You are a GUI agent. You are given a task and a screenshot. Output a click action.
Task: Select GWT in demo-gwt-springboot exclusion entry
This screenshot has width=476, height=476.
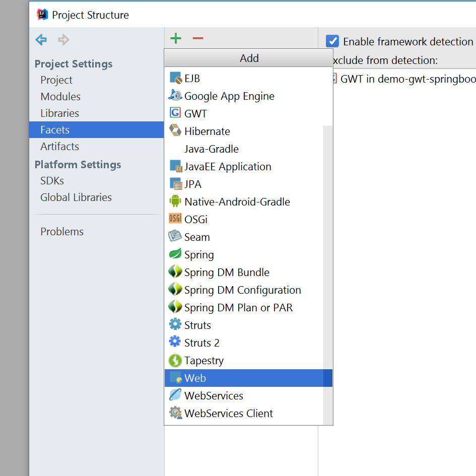pyautogui.click(x=404, y=79)
